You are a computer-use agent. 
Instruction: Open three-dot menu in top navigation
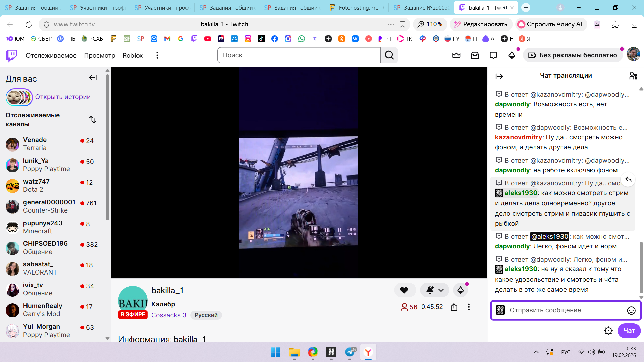[157, 55]
